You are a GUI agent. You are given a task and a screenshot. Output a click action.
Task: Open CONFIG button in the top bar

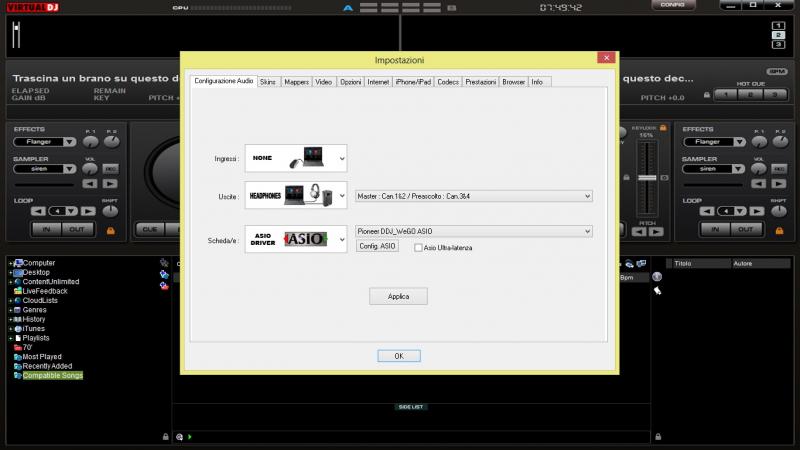(x=673, y=5)
